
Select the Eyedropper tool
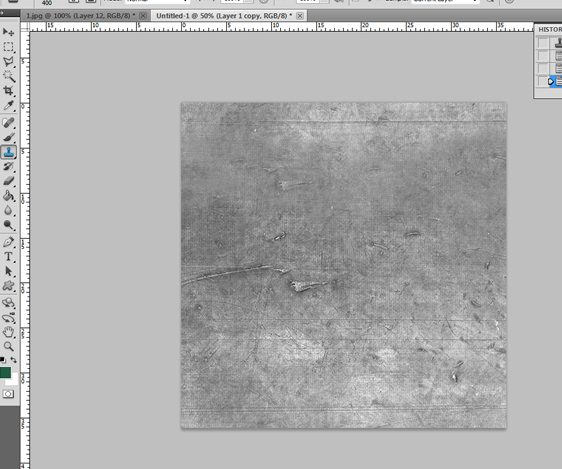point(8,105)
